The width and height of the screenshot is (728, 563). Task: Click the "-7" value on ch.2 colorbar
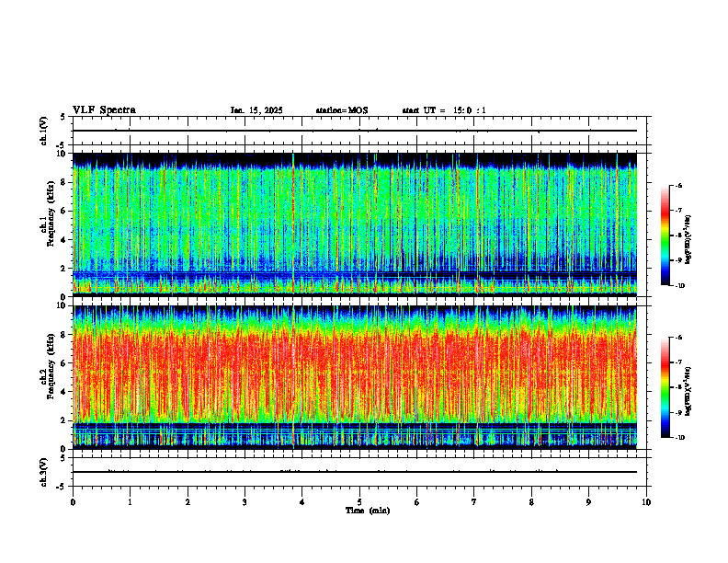[x=678, y=362]
